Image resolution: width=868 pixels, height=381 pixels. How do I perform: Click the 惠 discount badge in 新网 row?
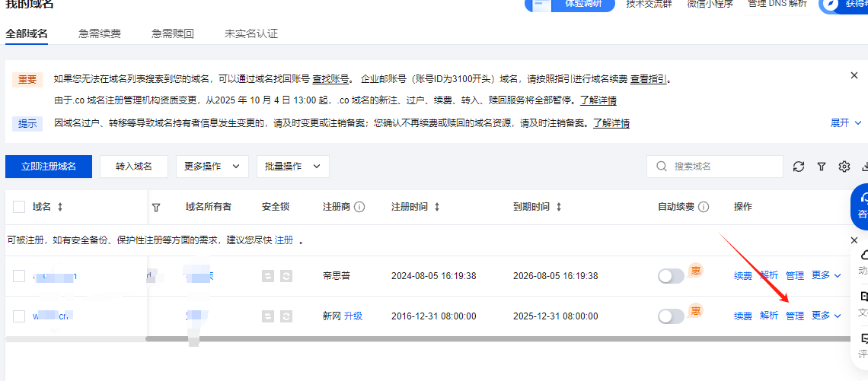[x=695, y=311]
